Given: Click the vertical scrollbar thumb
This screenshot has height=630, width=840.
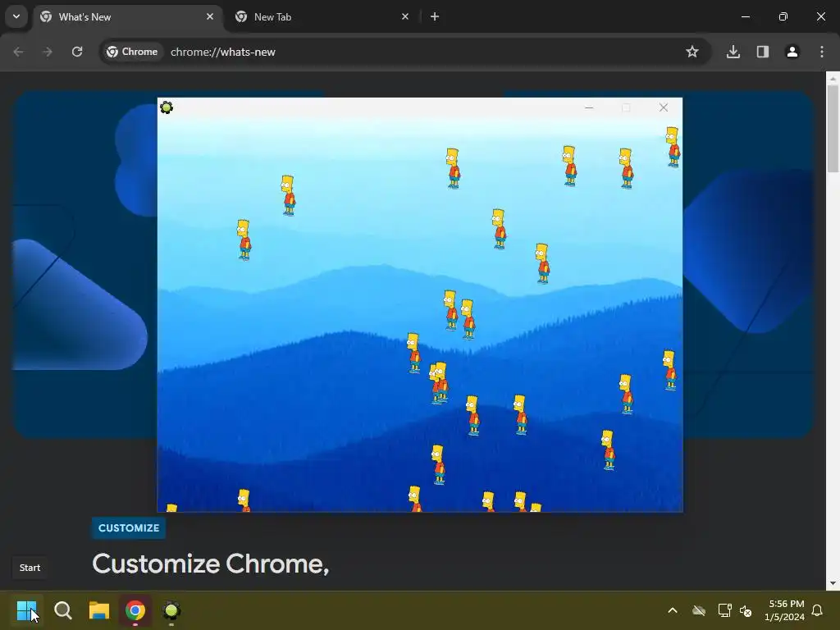Looking at the screenshot, I should click(833, 129).
